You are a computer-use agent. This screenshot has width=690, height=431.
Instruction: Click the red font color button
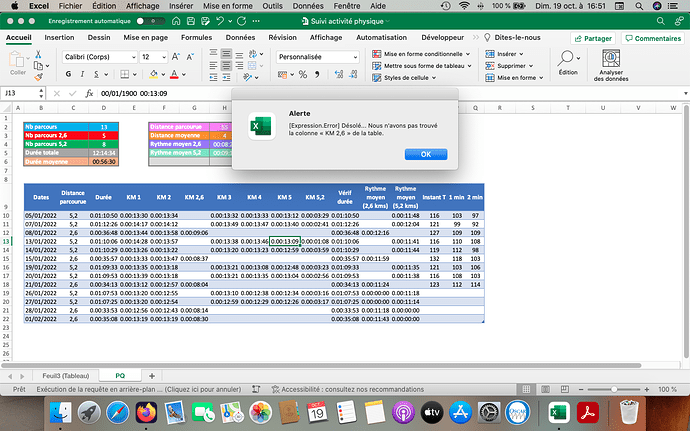173,74
